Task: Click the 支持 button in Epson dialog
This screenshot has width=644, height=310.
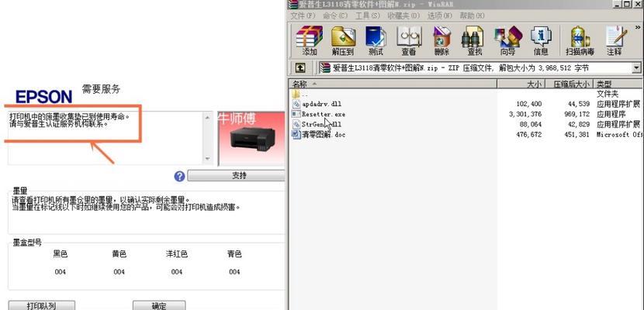Action: coord(237,176)
